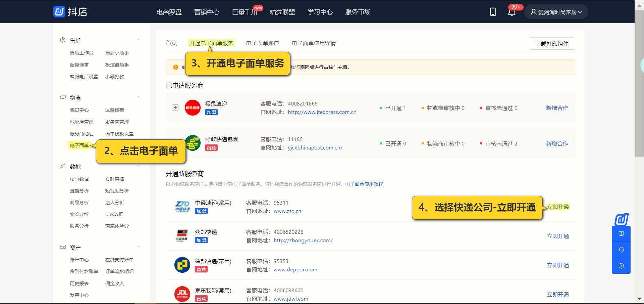This screenshot has height=304, width=644.
Task: Click the 京东物流 JDL logo
Action: (182, 294)
